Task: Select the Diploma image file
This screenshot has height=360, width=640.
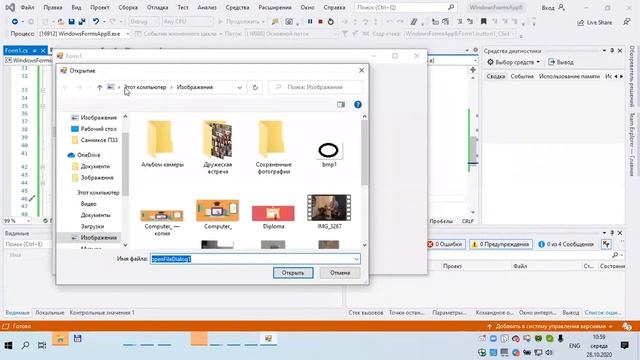Action: pyautogui.click(x=273, y=217)
